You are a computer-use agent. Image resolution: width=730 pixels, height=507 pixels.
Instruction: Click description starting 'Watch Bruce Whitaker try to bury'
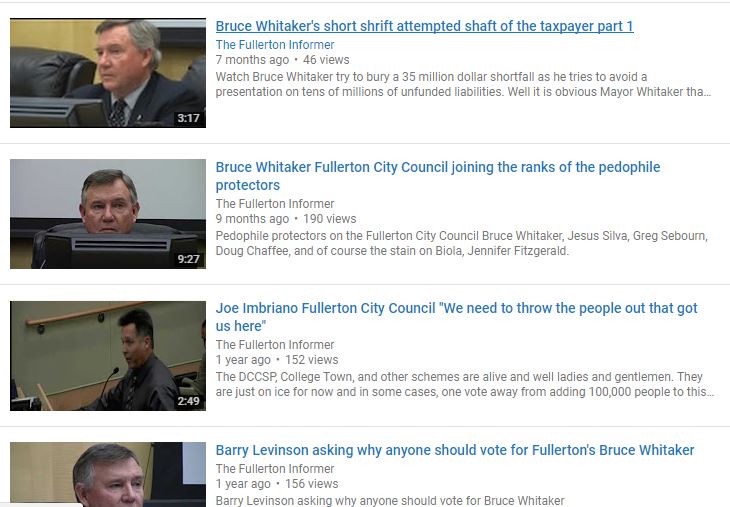click(463, 84)
